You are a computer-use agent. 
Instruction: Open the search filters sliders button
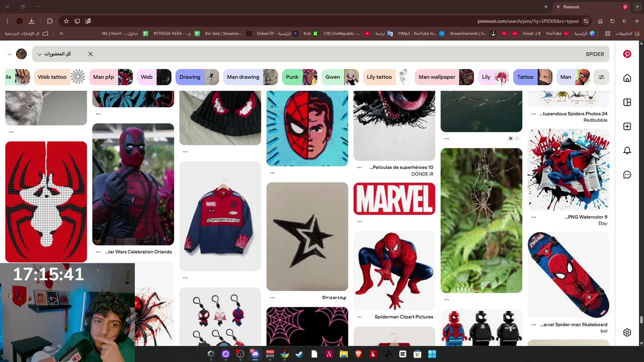tap(601, 77)
